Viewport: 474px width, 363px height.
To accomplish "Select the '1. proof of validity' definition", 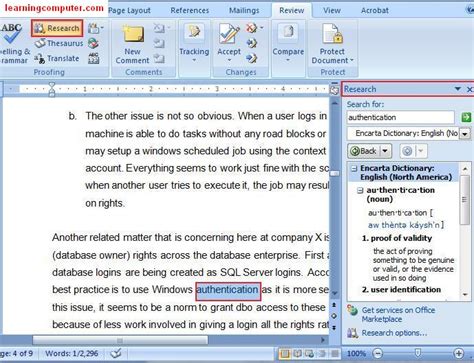I will pyautogui.click(x=397, y=238).
